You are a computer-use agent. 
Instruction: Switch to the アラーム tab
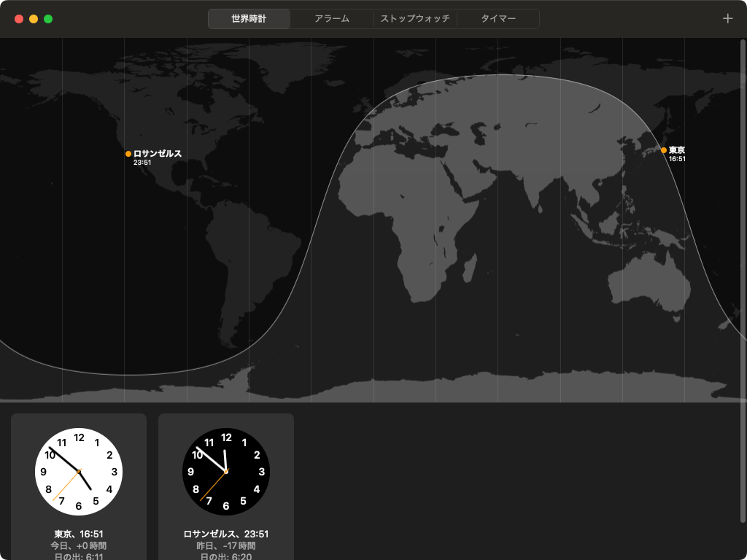[x=332, y=19]
